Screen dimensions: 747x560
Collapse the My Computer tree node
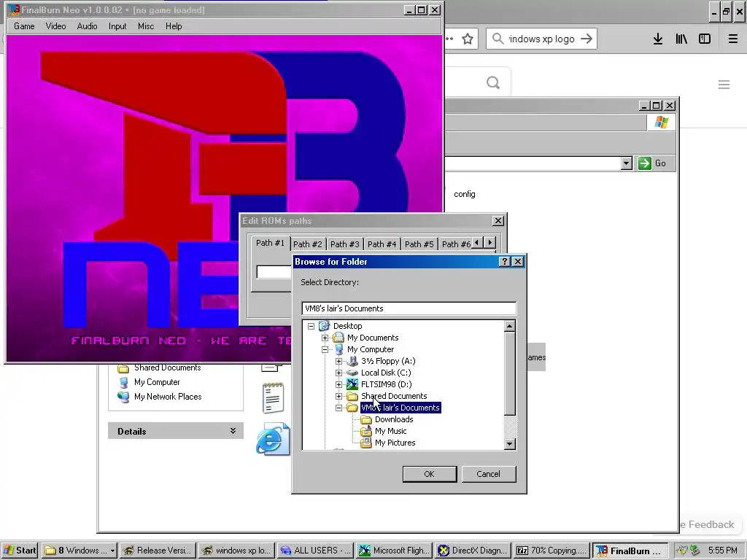click(325, 349)
